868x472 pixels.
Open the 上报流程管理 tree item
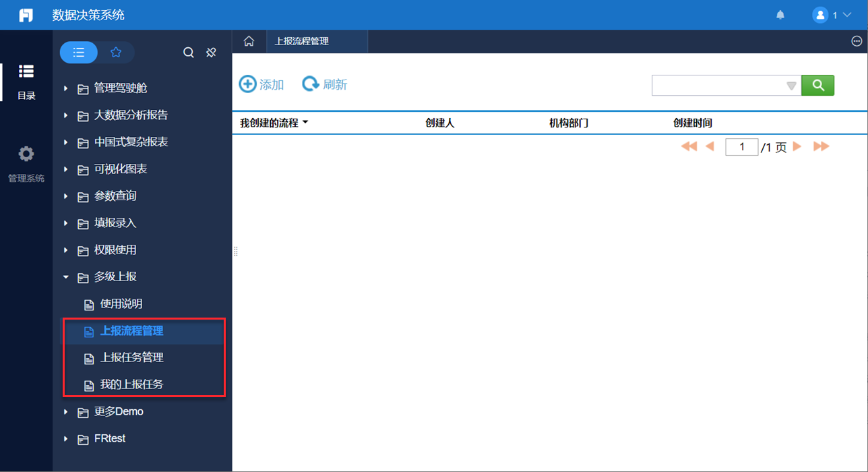pyautogui.click(x=131, y=331)
